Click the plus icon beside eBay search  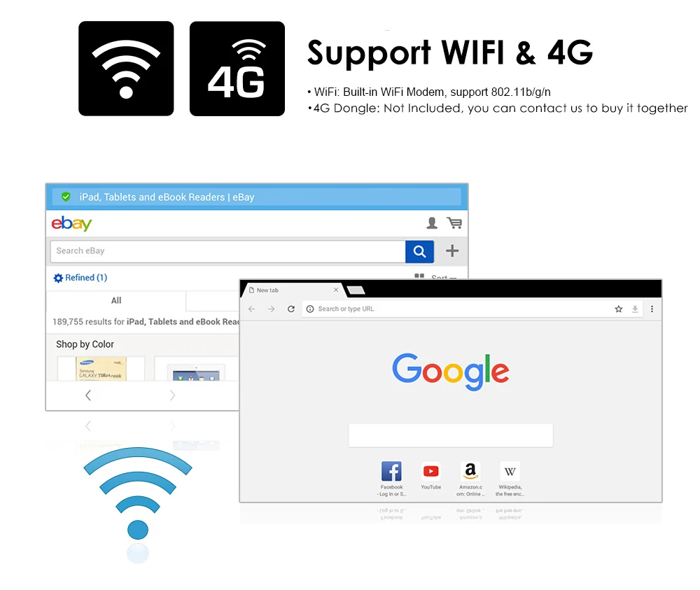click(x=452, y=251)
